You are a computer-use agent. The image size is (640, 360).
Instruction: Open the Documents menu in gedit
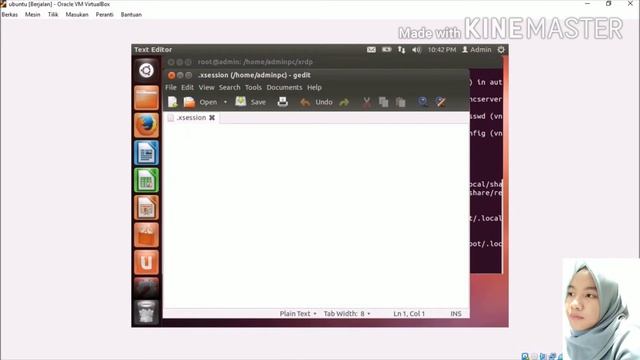pyautogui.click(x=284, y=87)
